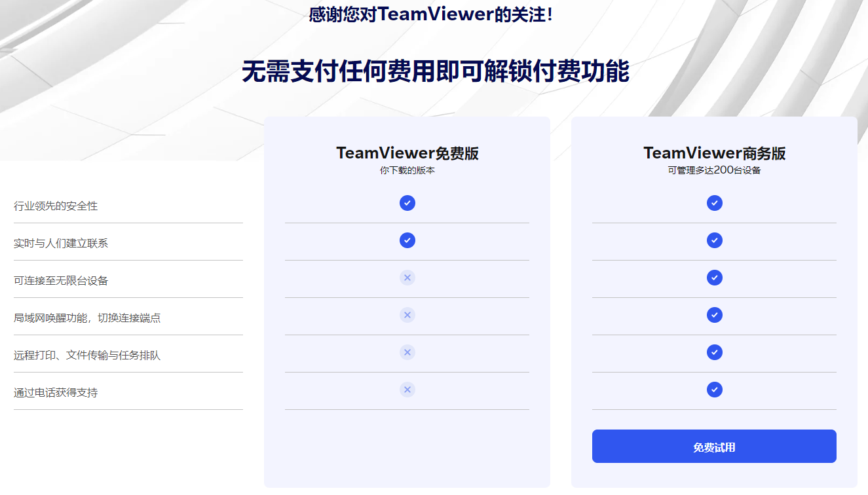Select the X mark for 远程打印 in 免费版
The image size is (868, 495).
pyautogui.click(x=407, y=352)
